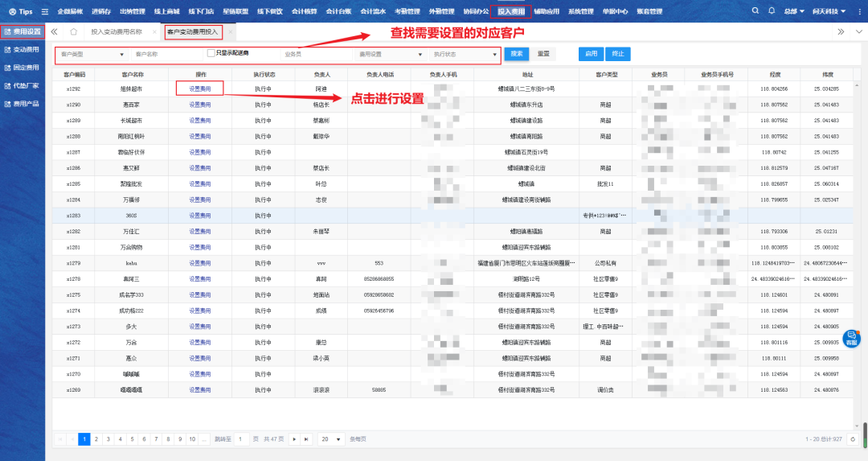Click 设置费用 link for 细林超市

click(x=199, y=88)
